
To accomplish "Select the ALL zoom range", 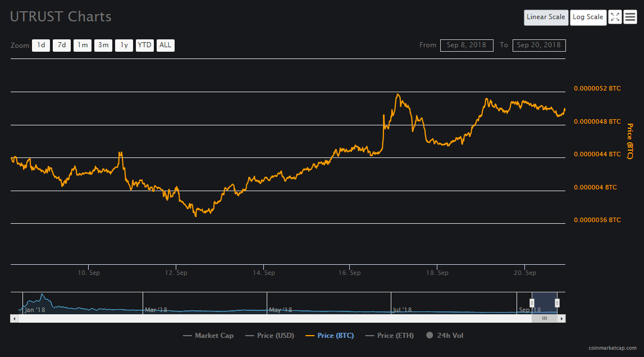I will pos(165,45).
